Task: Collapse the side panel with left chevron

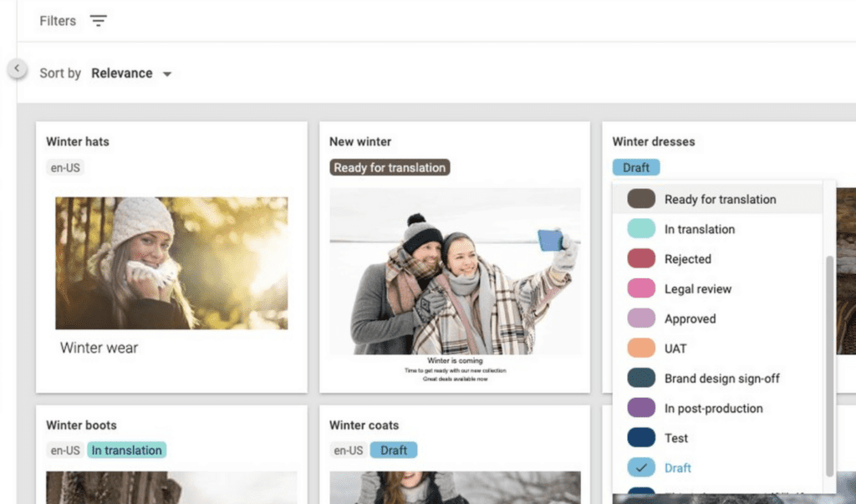Action: point(18,69)
